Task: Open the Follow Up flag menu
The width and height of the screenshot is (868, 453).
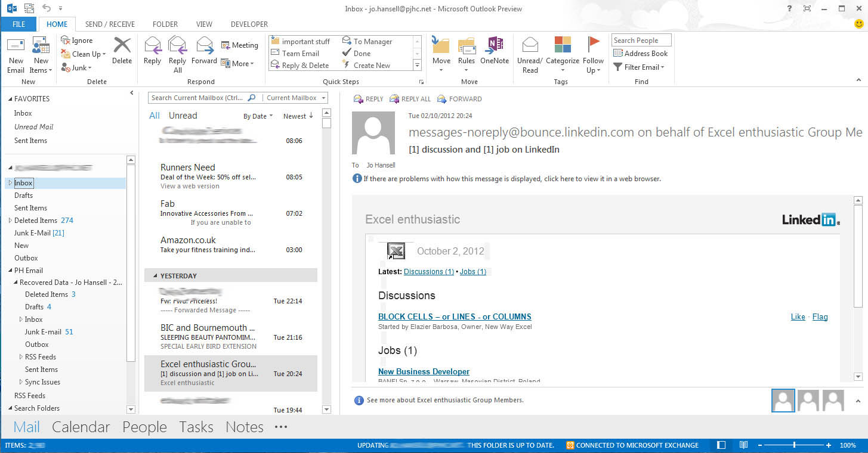Action: (x=594, y=54)
